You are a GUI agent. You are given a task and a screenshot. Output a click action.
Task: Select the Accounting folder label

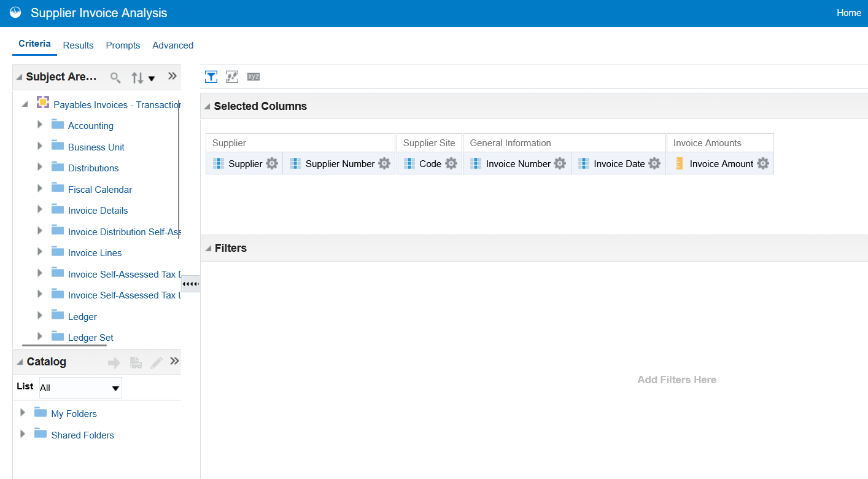[x=91, y=126]
